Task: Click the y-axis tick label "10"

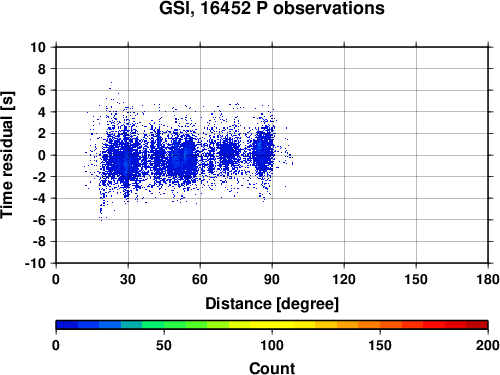Action: 38,47
